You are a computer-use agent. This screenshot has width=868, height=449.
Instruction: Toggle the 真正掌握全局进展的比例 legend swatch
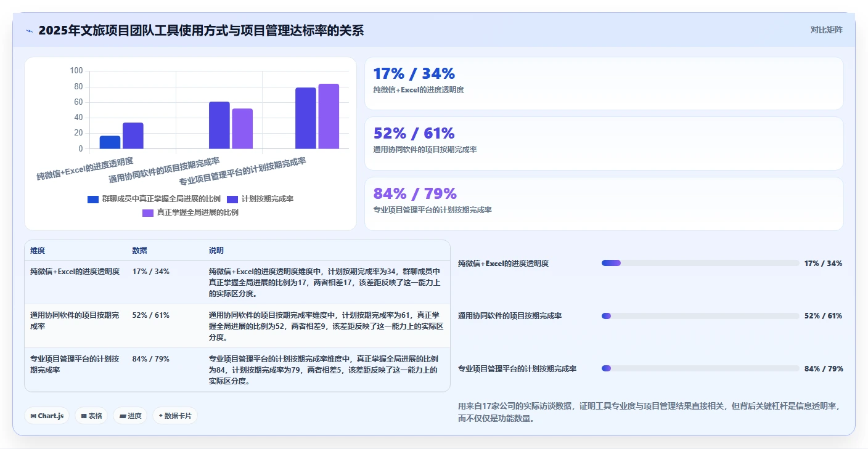click(x=148, y=212)
